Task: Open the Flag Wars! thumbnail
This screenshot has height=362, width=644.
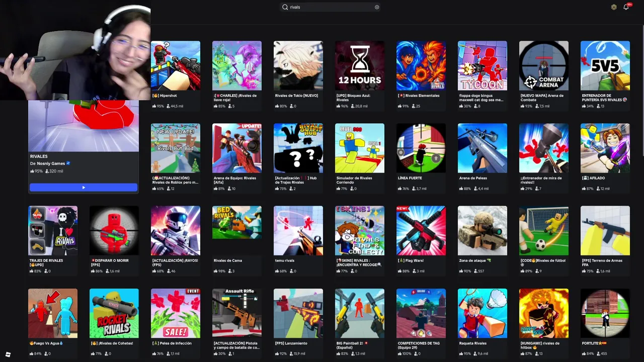Action: pyautogui.click(x=421, y=231)
